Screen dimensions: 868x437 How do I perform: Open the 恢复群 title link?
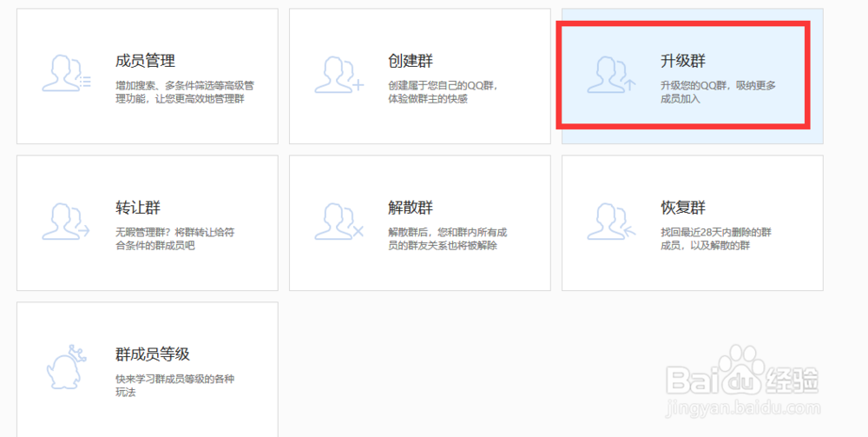(x=683, y=208)
